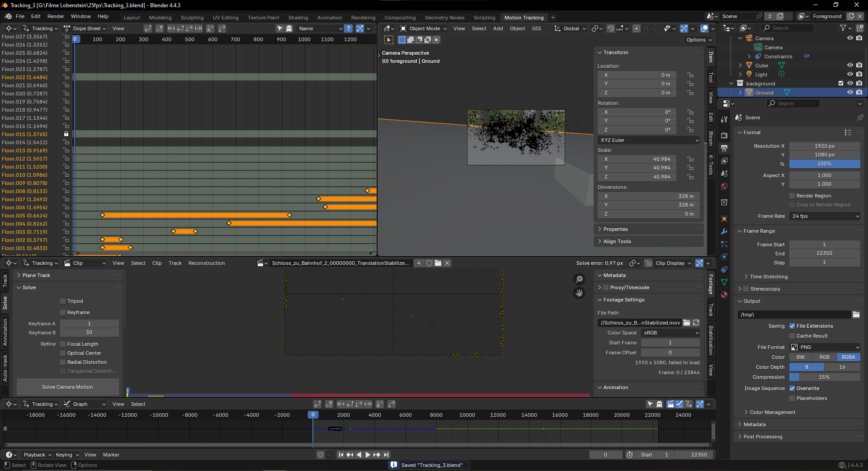Jump to the end frame playback button
Viewport: 868px width, 471px height.
coord(387,455)
